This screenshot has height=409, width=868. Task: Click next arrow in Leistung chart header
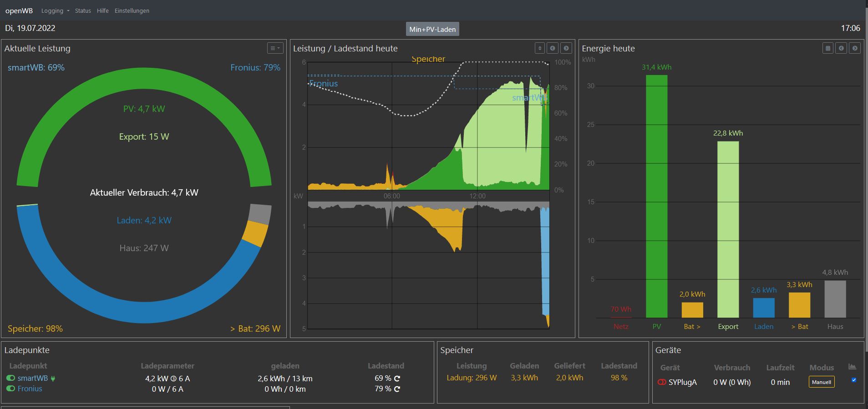(x=566, y=48)
